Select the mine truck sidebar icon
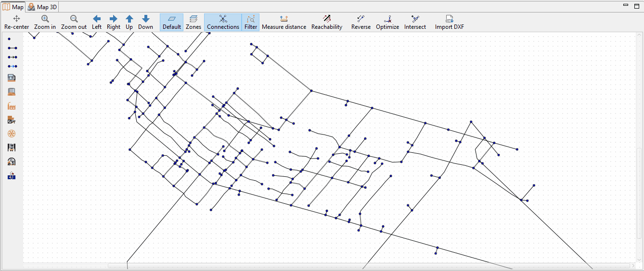 (12, 148)
